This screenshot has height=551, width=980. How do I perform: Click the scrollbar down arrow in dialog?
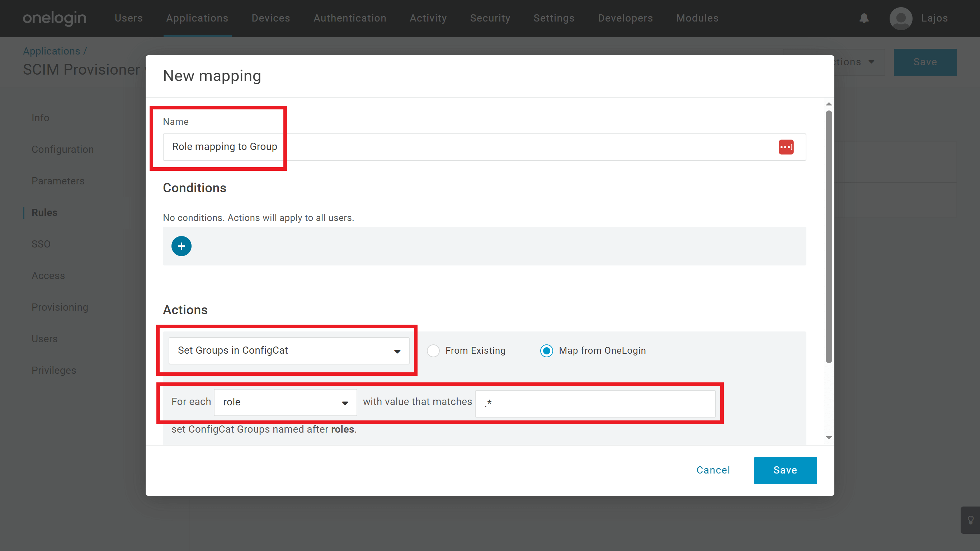point(829,438)
